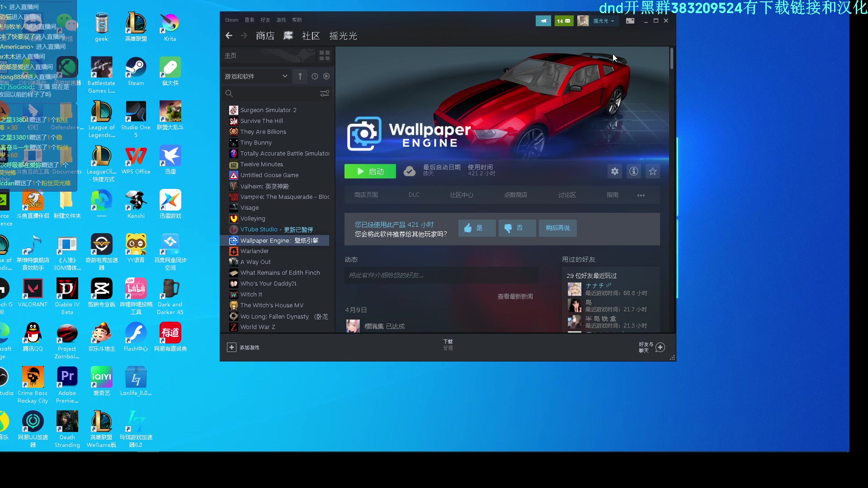Click the user avatar in Steam header
This screenshot has width=868, height=488.
(583, 21)
